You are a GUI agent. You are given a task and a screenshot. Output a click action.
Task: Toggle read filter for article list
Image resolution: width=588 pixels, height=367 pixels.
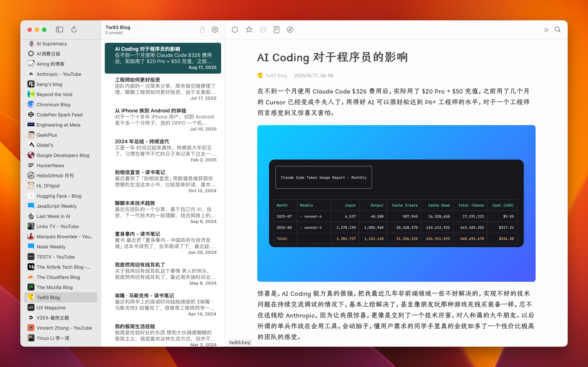[x=202, y=30]
